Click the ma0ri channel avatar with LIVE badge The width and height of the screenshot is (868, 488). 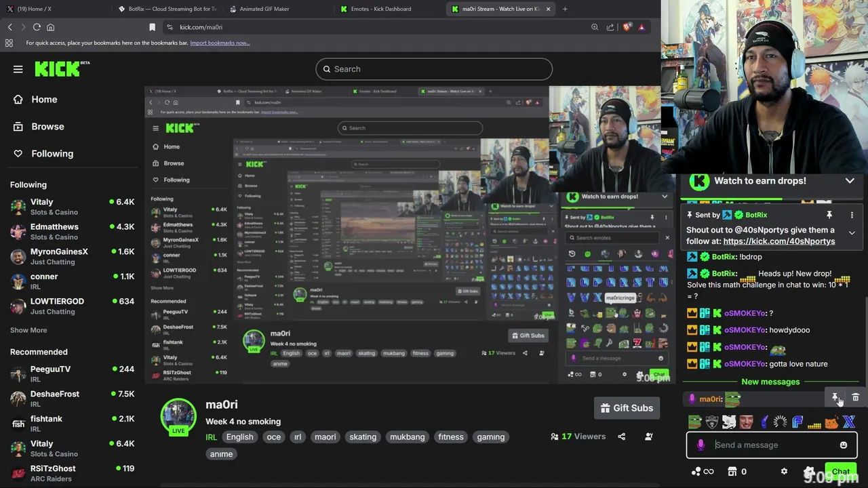pyautogui.click(x=178, y=416)
